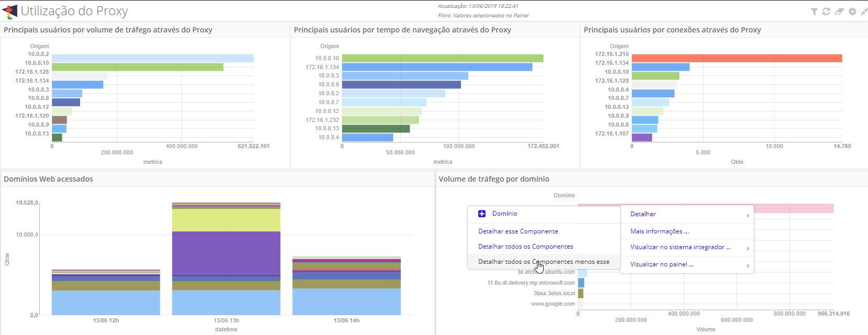This screenshot has height=335, width=868.
Task: Click 10.0.8.4 bar in navigation time chart
Action: [368, 137]
